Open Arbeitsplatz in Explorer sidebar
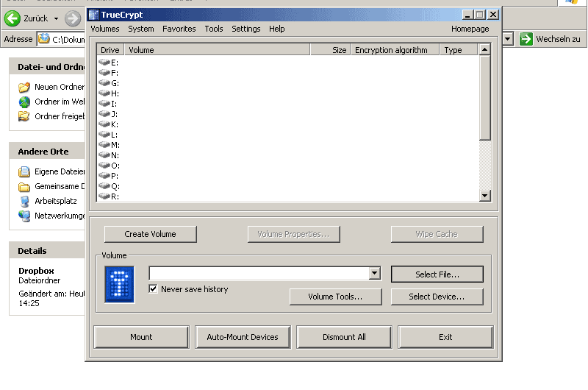This screenshot has width=588, height=390. [48, 201]
